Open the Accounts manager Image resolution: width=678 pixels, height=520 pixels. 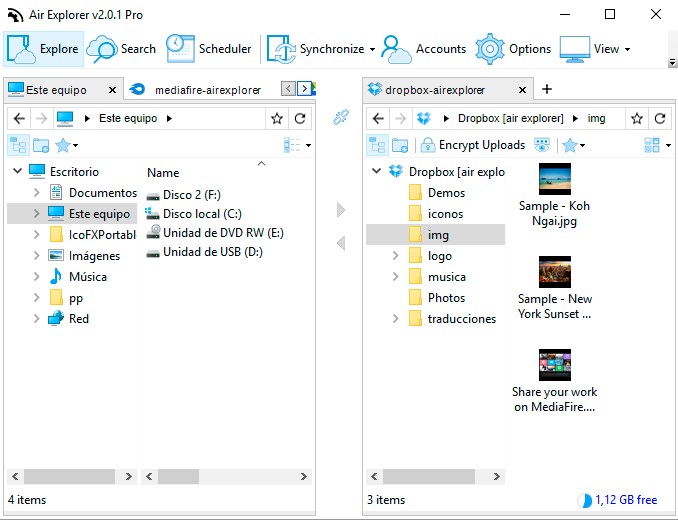coord(424,48)
